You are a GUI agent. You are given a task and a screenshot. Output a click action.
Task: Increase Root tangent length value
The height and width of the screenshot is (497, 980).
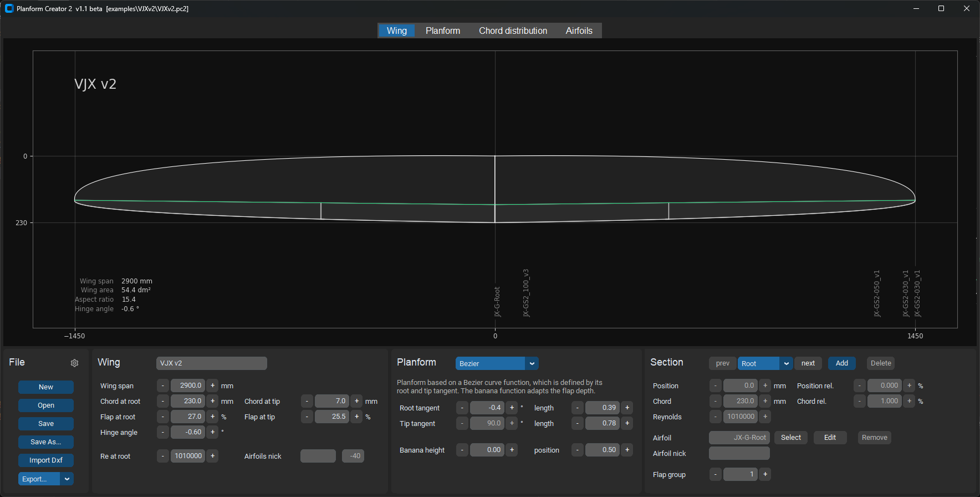pyautogui.click(x=627, y=408)
